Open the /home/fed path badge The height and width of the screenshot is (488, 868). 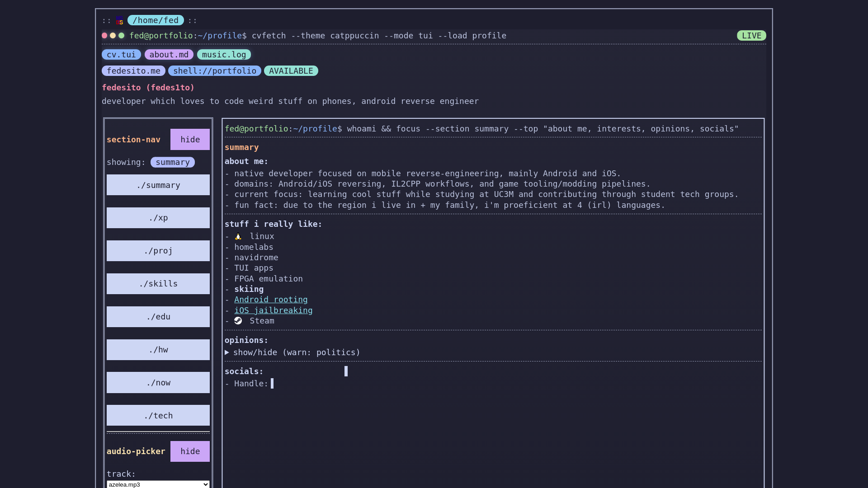pos(156,20)
